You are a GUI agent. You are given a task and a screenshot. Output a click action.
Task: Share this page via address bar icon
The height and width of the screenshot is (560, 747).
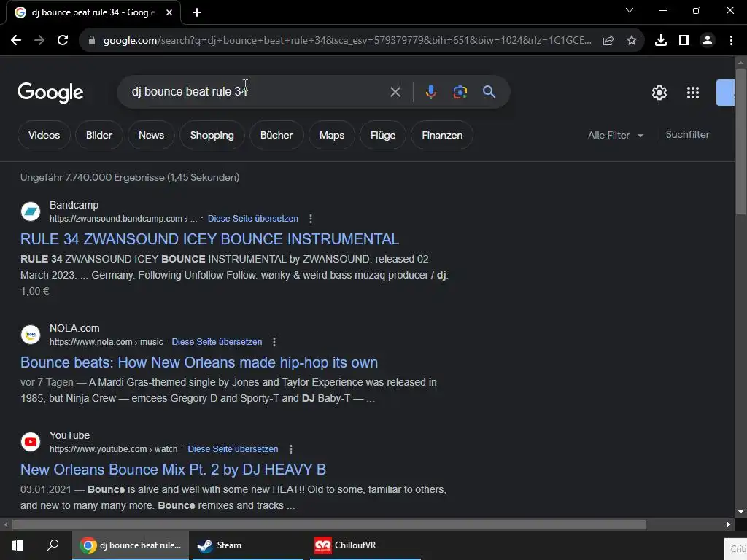[608, 41]
